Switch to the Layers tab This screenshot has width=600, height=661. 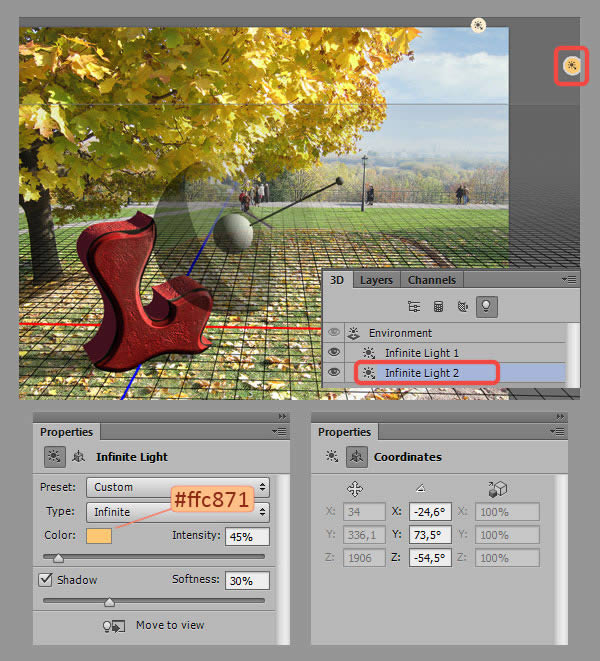click(376, 280)
